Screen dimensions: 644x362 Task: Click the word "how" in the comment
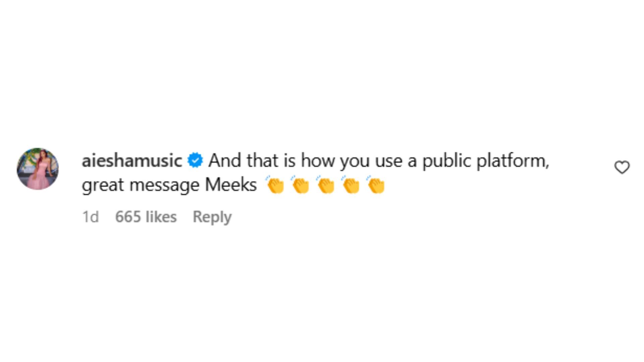pos(318,160)
